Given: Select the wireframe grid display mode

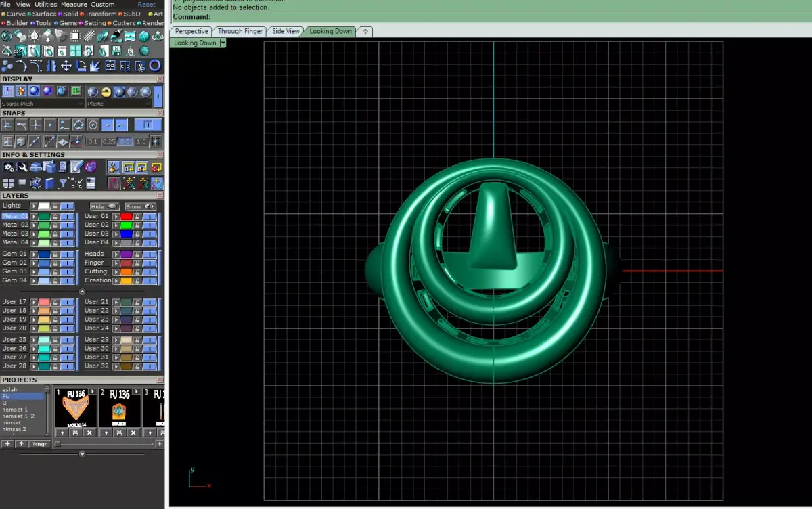Looking at the screenshot, I should coord(8,91).
